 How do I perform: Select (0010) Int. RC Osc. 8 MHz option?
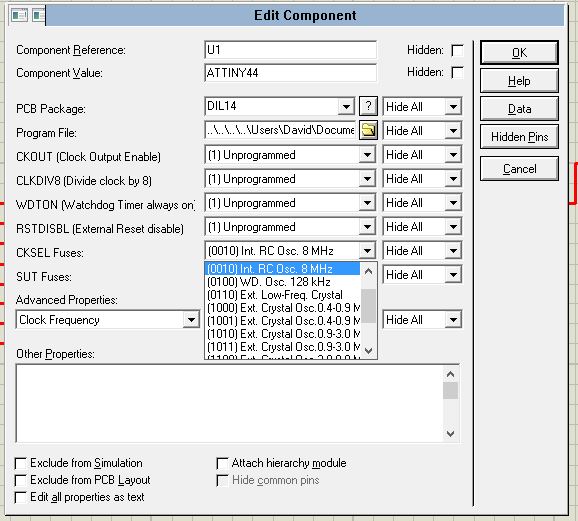[282, 269]
